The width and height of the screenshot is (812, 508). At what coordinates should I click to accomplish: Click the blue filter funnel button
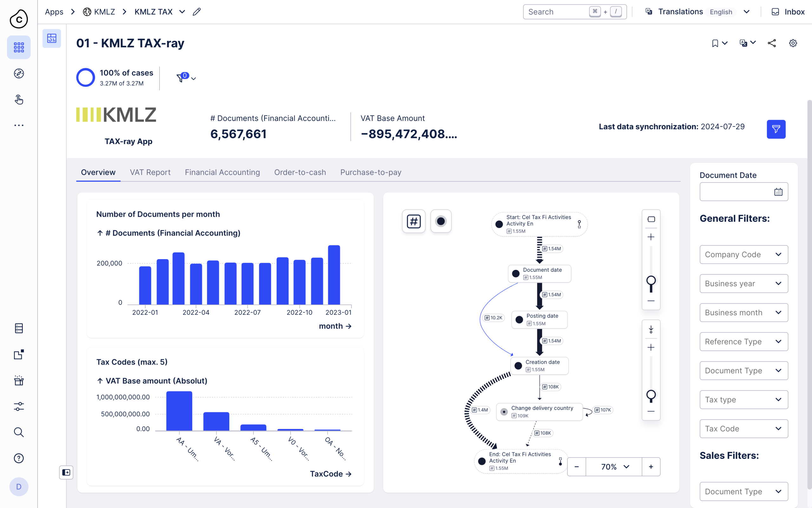776,129
